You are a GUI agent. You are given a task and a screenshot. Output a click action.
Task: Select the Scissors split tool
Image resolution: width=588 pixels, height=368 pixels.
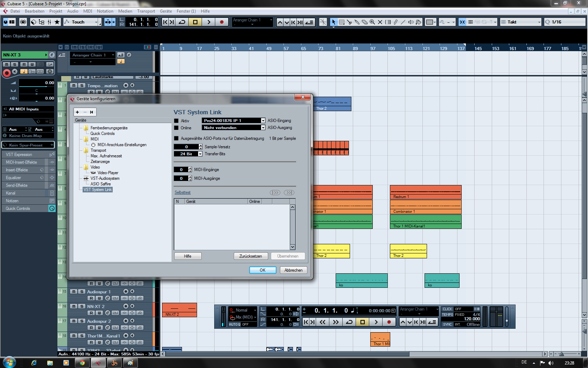pos(349,22)
